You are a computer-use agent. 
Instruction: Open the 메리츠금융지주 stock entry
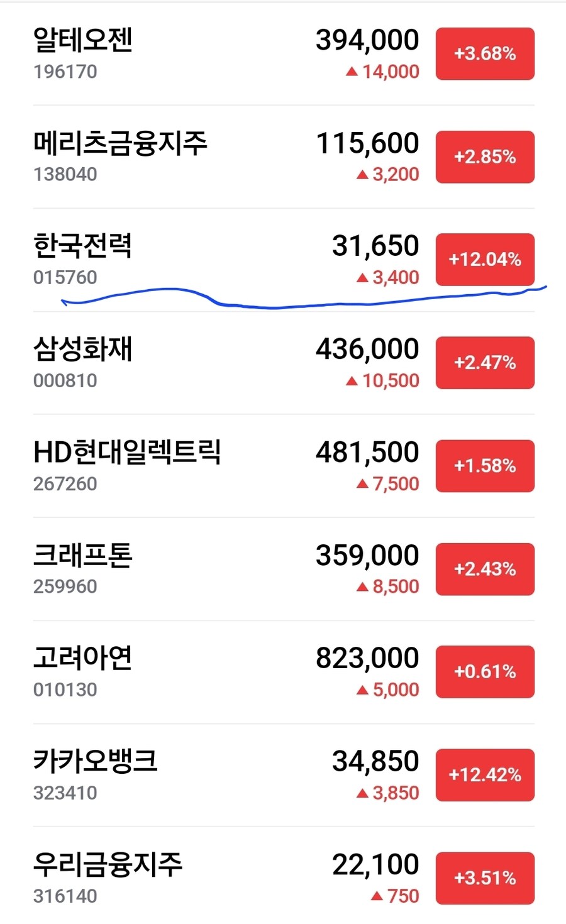[120, 143]
